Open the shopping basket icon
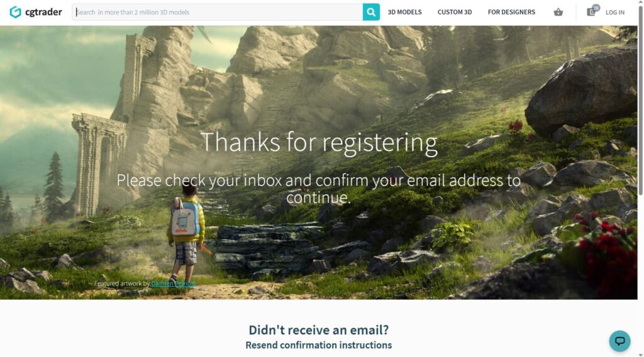 [558, 12]
